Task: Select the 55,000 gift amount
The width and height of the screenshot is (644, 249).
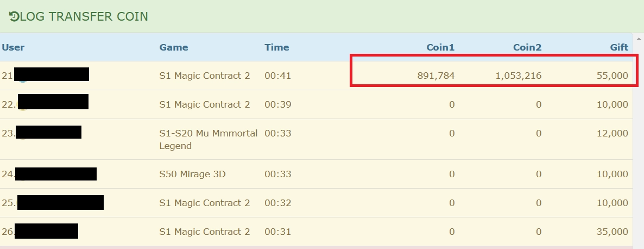Action: pos(612,76)
